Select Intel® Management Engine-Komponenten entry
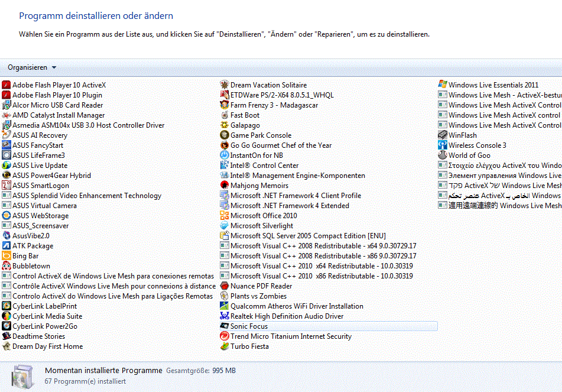562x392 pixels. pyautogui.click(x=293, y=176)
